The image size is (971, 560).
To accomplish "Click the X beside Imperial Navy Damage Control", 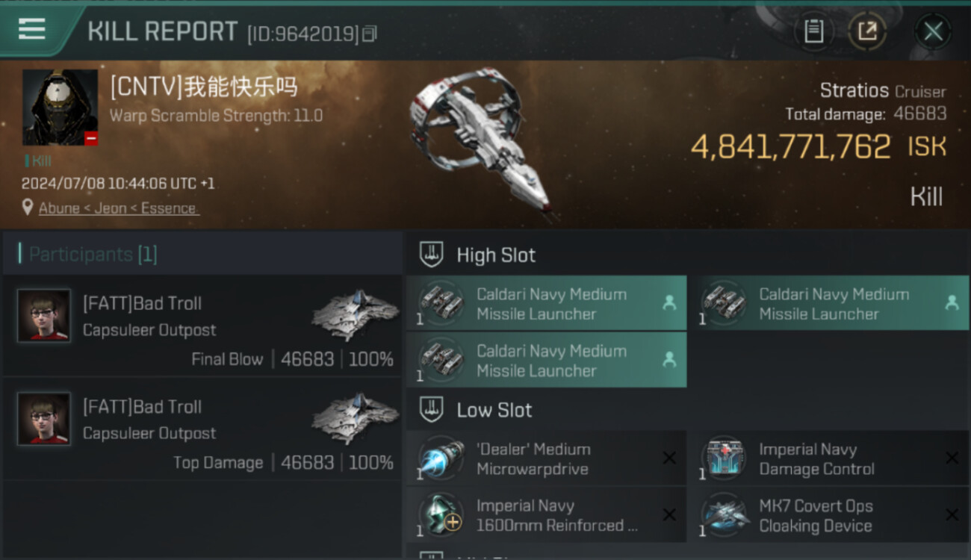I will click(952, 458).
